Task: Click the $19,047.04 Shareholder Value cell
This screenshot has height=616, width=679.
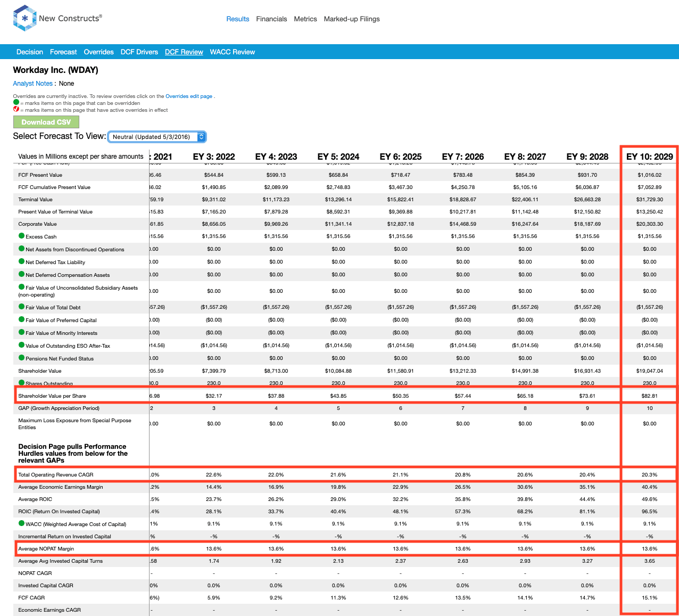Action: [650, 371]
